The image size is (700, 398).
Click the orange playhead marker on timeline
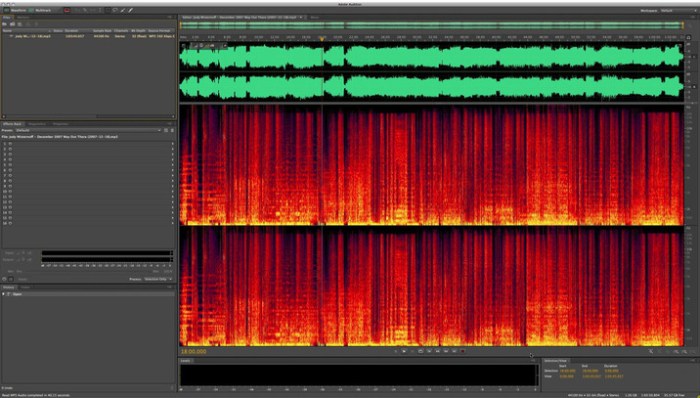322,38
